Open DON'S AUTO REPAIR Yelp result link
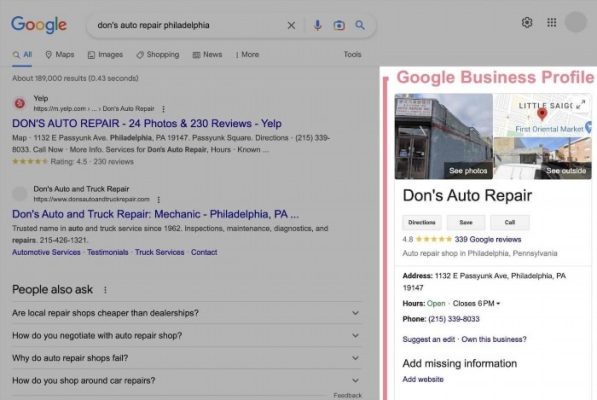Screen dimensions: 597x400 point(147,124)
